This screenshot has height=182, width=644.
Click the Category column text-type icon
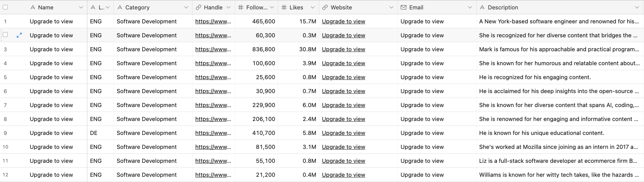[120, 7]
